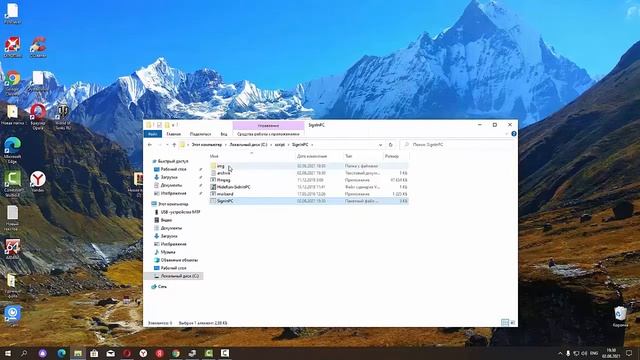
Task: Refresh the SignInPC folder view
Action: 391,145
